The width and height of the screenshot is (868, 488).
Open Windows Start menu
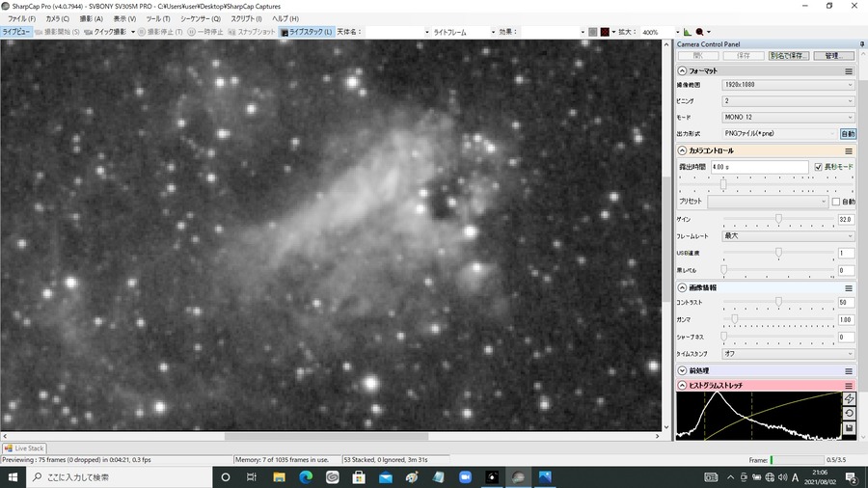pyautogui.click(x=13, y=477)
